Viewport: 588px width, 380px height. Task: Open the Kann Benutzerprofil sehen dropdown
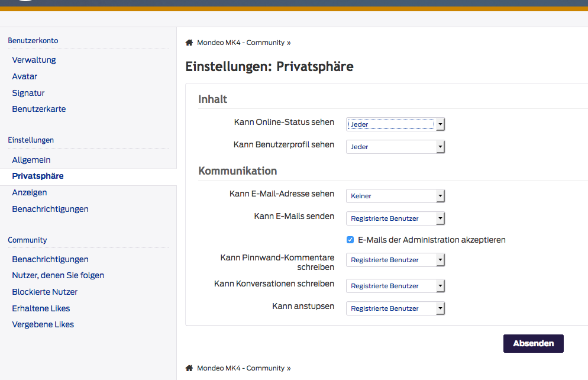click(395, 147)
